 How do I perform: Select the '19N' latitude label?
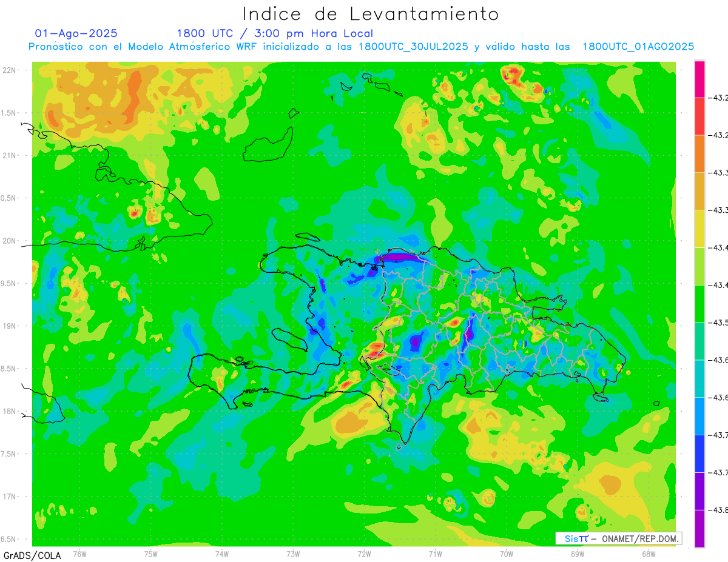point(10,326)
